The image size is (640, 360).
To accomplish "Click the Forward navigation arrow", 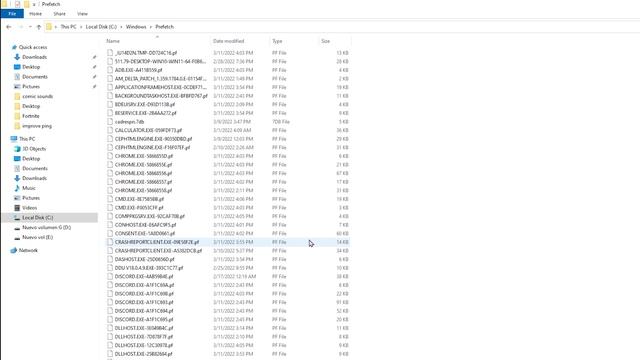I will pyautogui.click(x=21, y=27).
